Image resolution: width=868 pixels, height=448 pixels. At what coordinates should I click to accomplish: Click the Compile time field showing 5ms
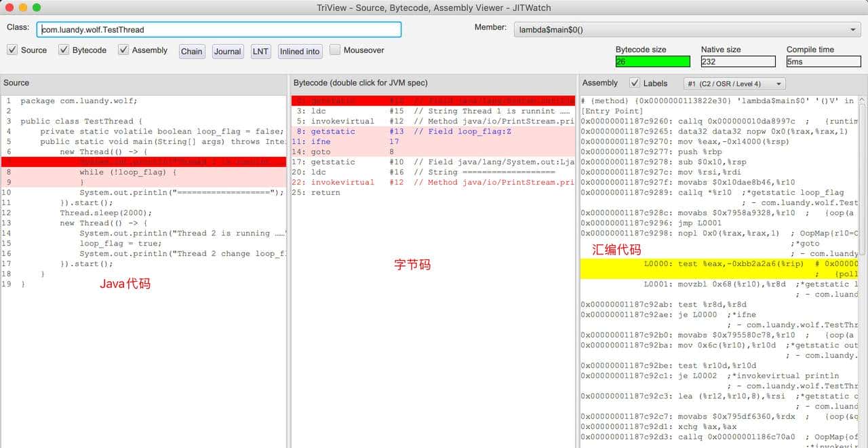click(823, 62)
